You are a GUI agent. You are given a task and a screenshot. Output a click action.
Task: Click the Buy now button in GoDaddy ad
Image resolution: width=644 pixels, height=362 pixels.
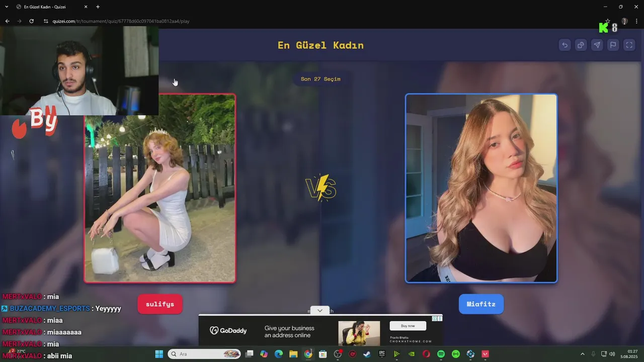coord(408,326)
